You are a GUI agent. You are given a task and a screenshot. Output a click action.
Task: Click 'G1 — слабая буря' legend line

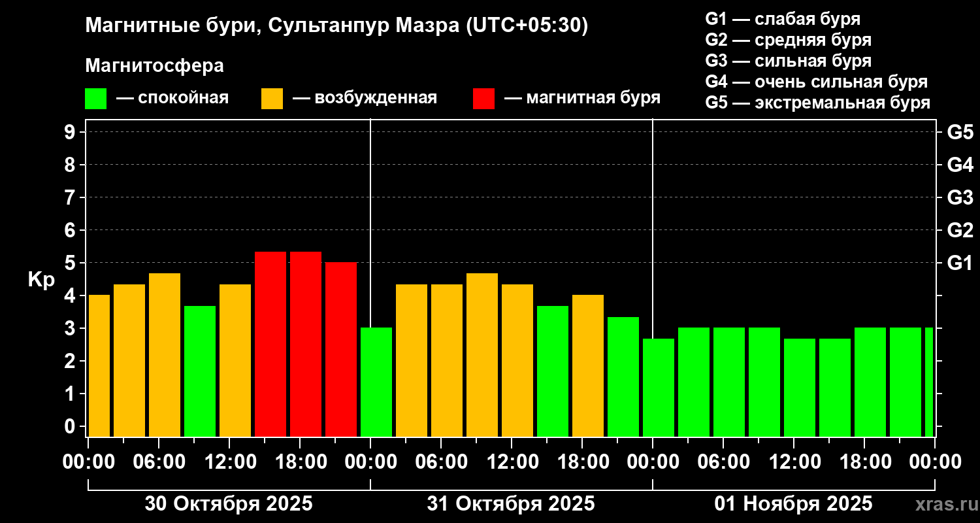click(x=783, y=19)
